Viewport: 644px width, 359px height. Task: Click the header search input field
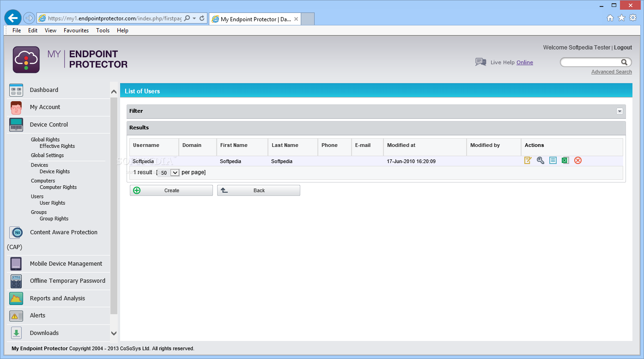click(590, 62)
